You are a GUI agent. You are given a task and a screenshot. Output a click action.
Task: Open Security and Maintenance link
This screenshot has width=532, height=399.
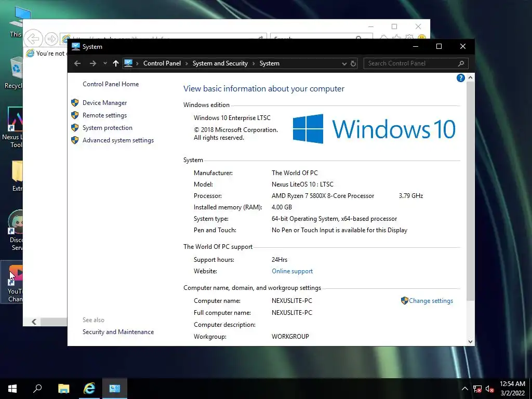pyautogui.click(x=118, y=332)
